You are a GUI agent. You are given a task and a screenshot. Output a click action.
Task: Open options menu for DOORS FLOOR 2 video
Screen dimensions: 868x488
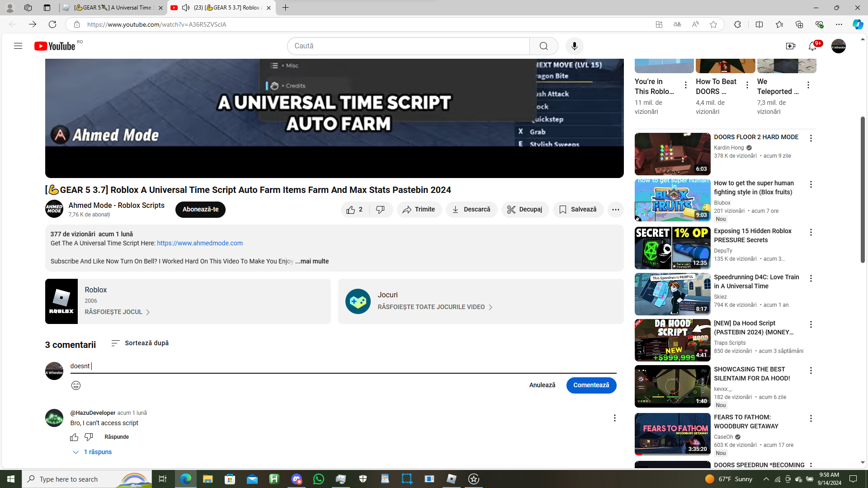coord(811,138)
